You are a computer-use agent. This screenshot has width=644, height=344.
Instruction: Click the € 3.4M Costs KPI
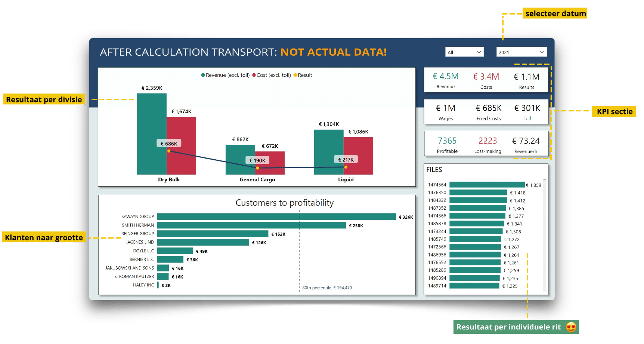point(486,80)
